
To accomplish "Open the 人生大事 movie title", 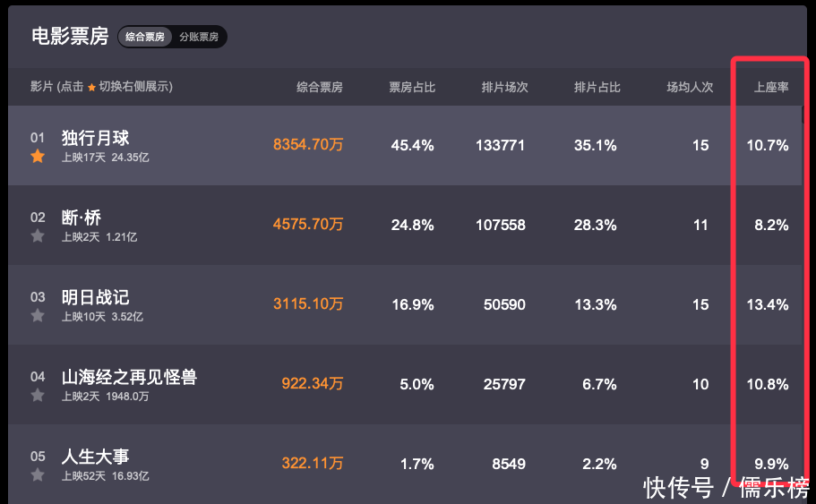I will pyautogui.click(x=96, y=457).
